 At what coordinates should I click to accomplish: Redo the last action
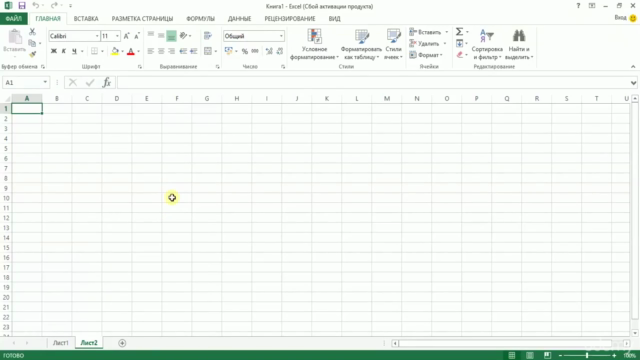coord(54,6)
